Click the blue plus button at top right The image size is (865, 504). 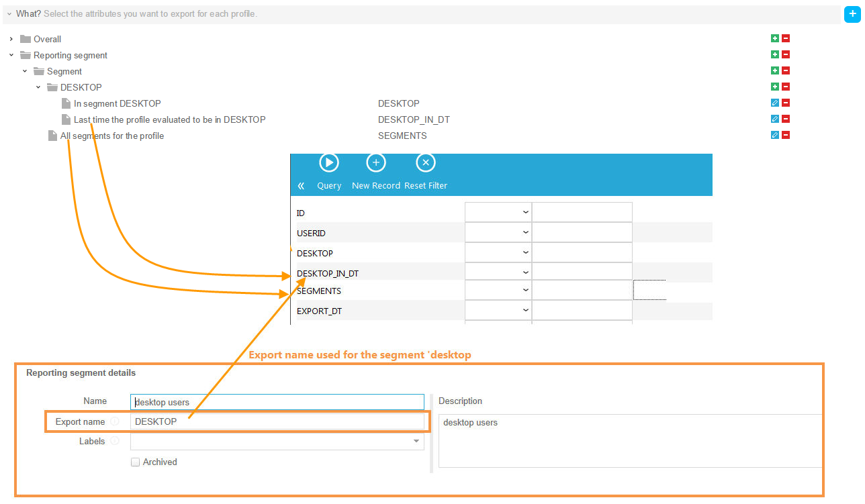pos(852,14)
